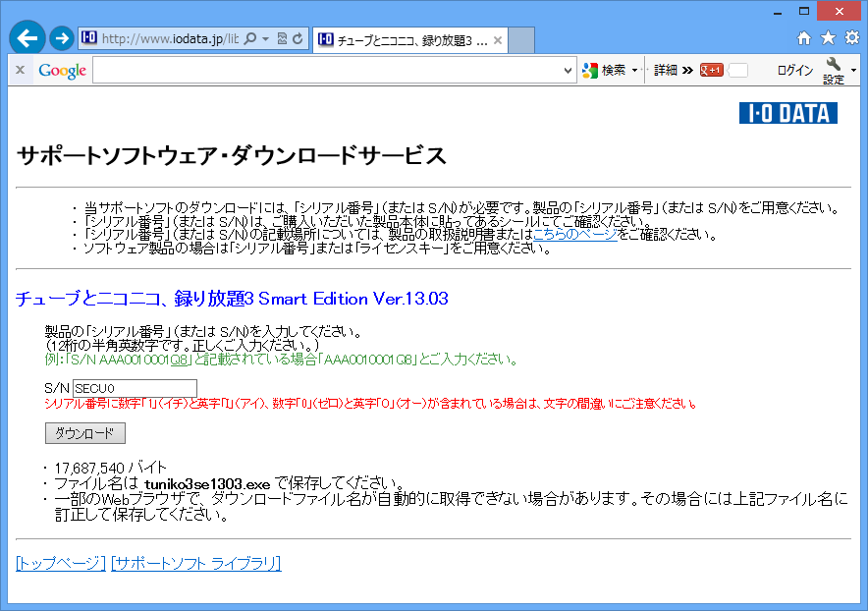The height and width of the screenshot is (611, 868).
Task: Open the 設定 wrench settings icon
Action: pyautogui.click(x=833, y=71)
